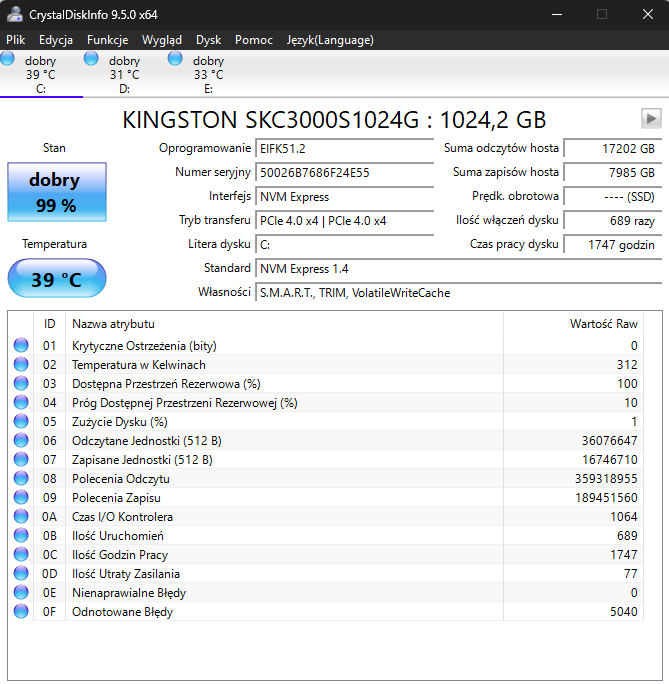
Task: Click the CrystalDiskInfo app icon in title bar
Action: click(x=14, y=15)
